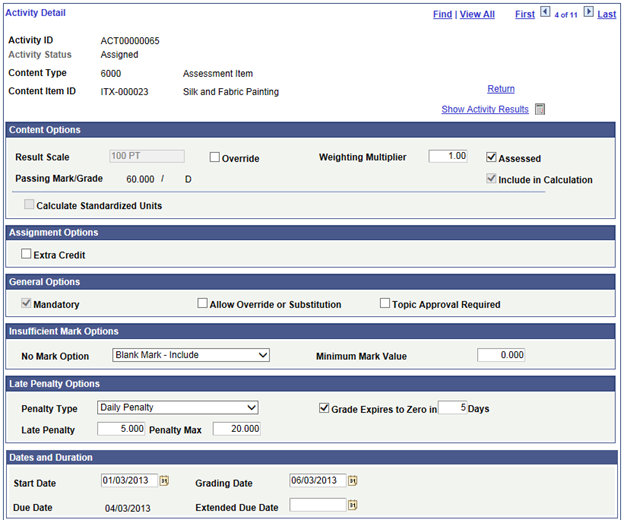Go to the Last record link
Screen dimensions: 624x520
(606, 14)
